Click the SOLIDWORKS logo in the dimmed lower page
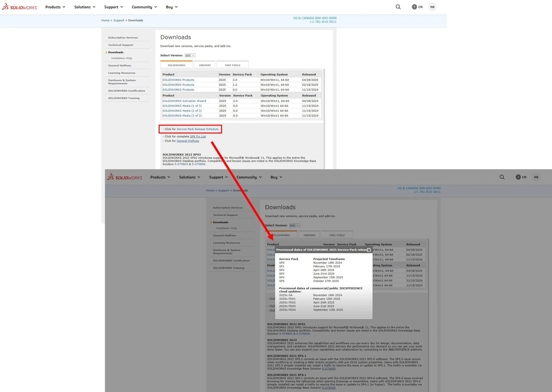This screenshot has width=552, height=392. (125, 177)
